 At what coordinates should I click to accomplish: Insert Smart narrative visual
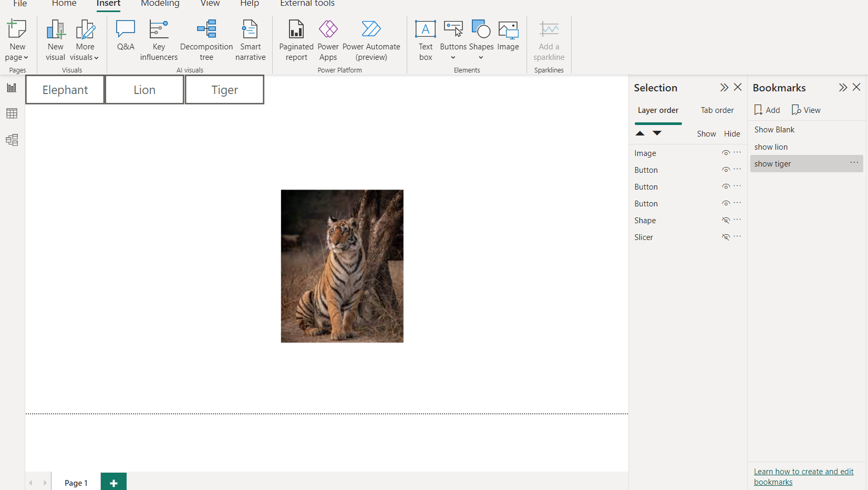click(250, 40)
